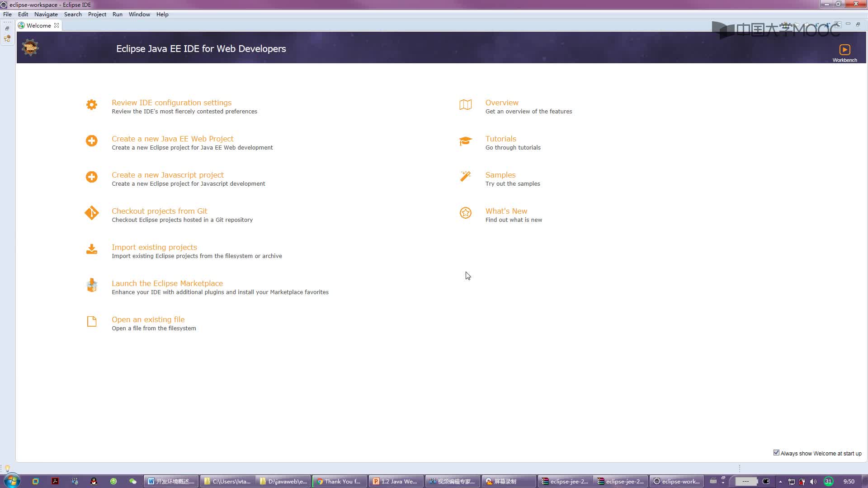Click the Customize page icon in Welcome toolbar
The height and width of the screenshot is (488, 868).
point(837,24)
